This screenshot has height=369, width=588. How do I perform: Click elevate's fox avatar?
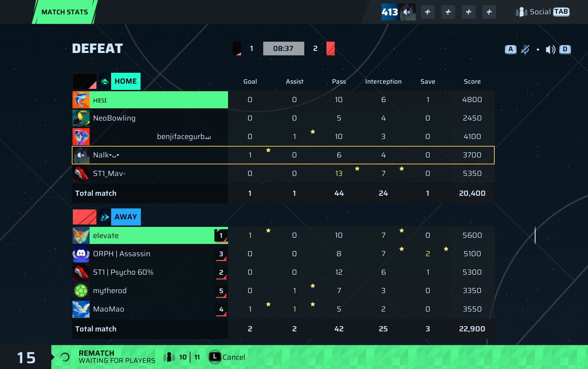pyautogui.click(x=81, y=235)
